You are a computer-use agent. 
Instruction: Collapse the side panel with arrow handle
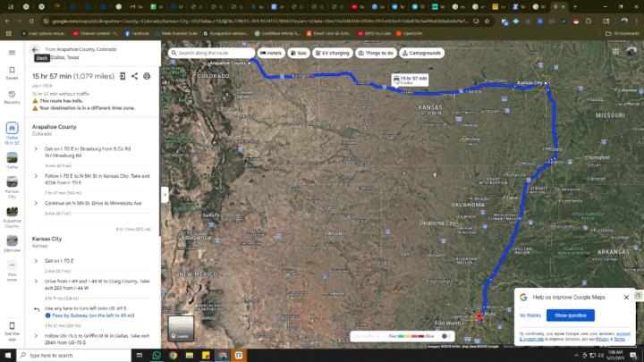165,195
